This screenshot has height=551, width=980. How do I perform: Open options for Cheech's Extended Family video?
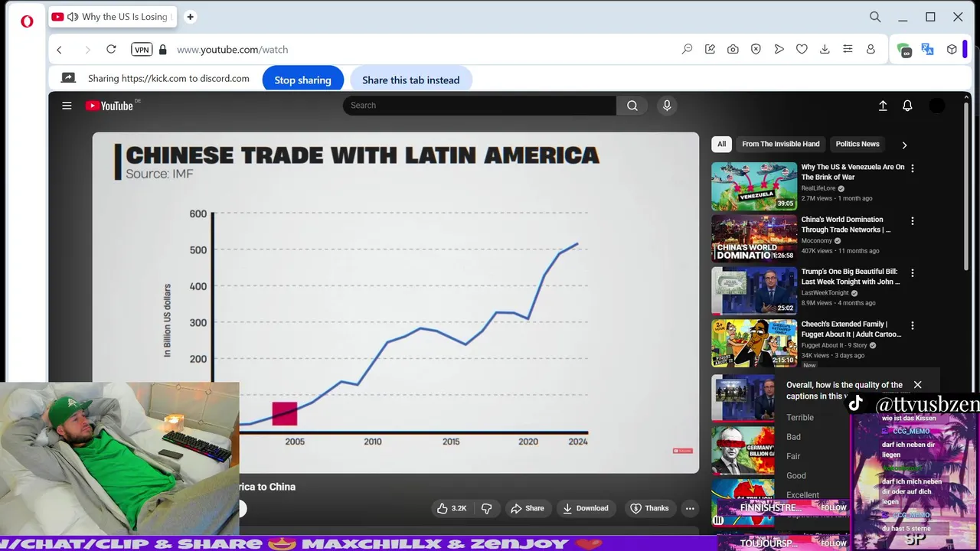tap(912, 326)
